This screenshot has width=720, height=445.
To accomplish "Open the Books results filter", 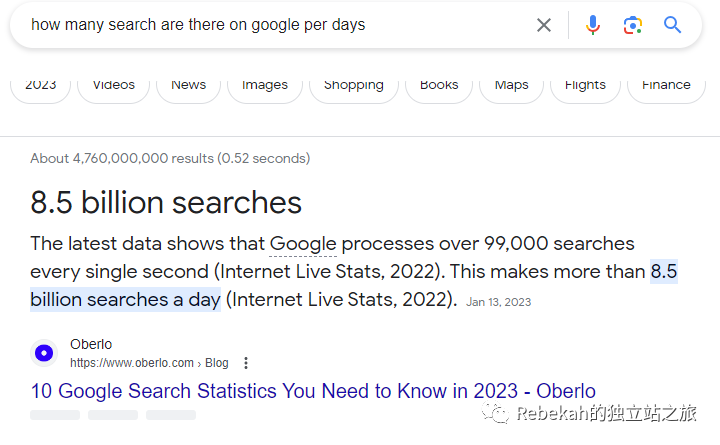I will click(439, 86).
